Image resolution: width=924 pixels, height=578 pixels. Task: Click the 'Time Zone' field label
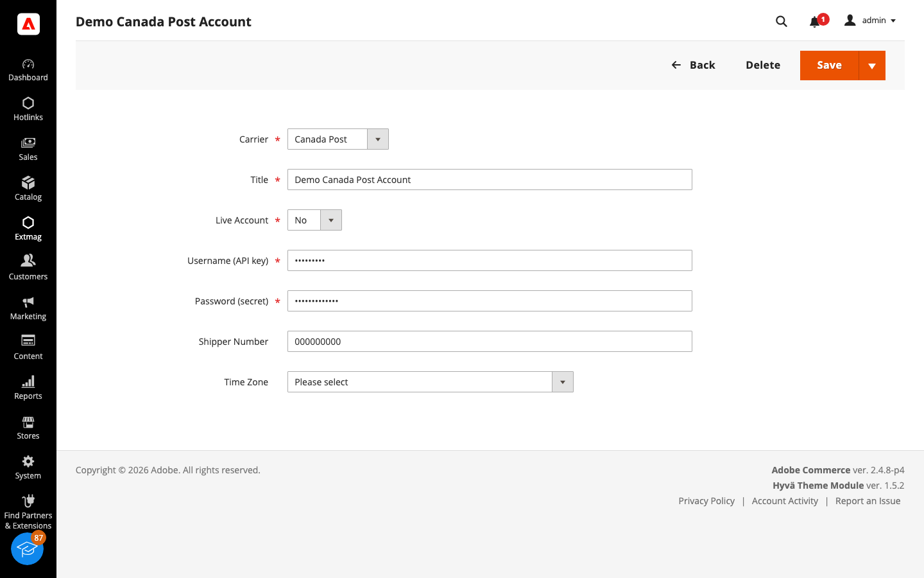pos(246,382)
